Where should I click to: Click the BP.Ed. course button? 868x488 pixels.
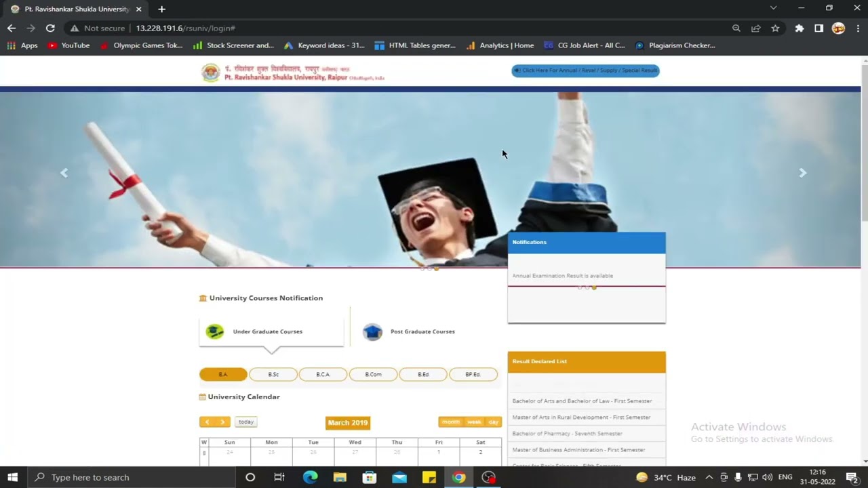click(473, 374)
